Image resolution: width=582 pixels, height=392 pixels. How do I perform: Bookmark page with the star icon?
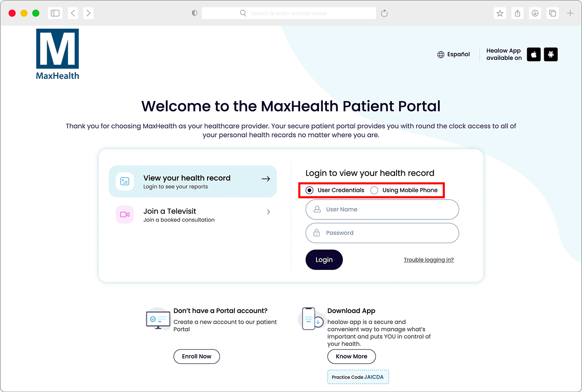pyautogui.click(x=500, y=13)
